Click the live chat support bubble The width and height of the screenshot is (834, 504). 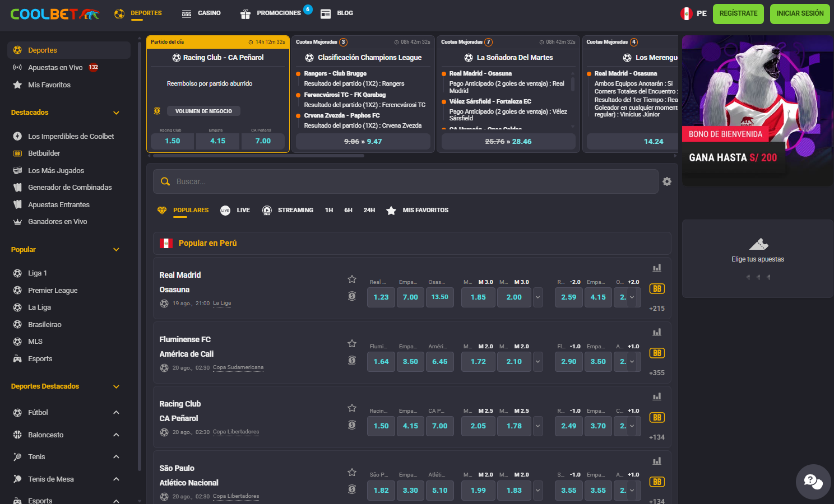813,482
